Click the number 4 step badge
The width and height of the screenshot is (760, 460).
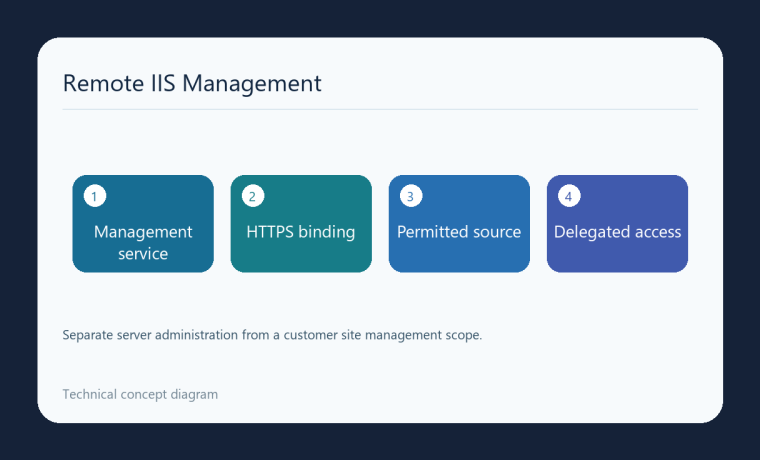click(569, 196)
